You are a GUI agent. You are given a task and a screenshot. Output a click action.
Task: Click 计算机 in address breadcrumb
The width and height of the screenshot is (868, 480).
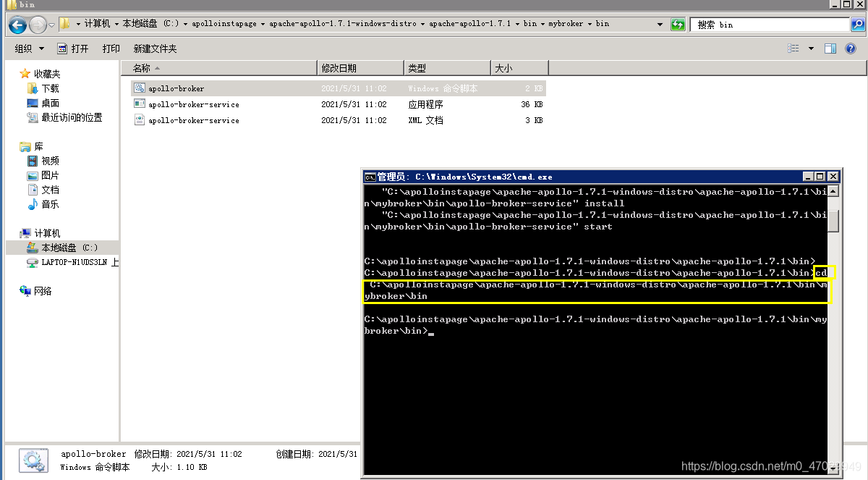pos(97,24)
